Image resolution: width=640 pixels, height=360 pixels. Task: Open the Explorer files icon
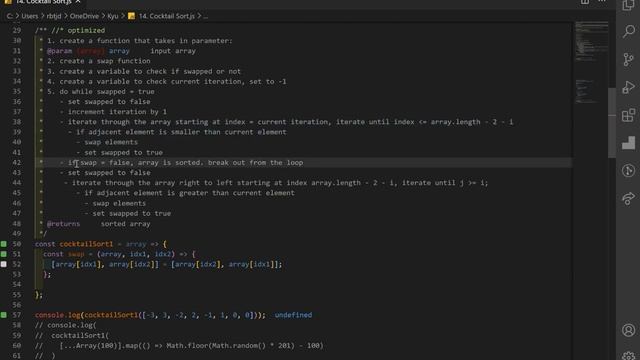pos(629,5)
